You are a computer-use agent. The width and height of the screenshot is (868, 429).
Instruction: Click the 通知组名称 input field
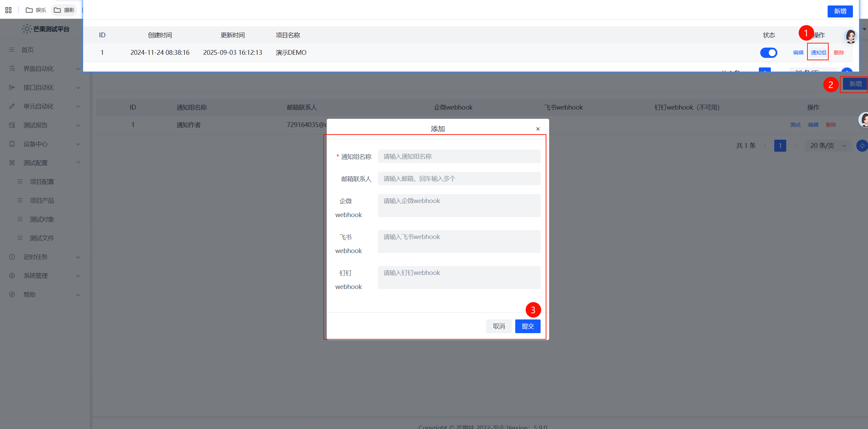[x=459, y=156]
